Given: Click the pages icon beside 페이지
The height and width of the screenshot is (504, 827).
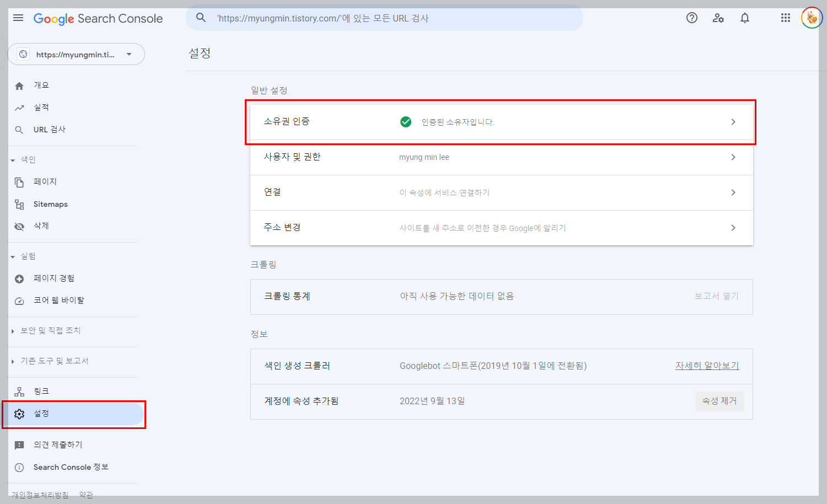Looking at the screenshot, I should (19, 182).
